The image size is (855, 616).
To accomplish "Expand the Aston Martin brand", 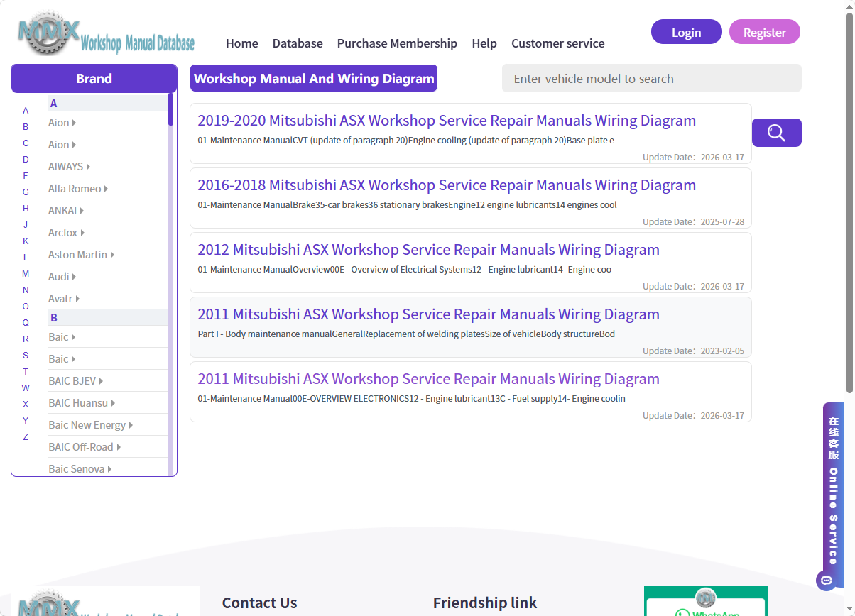I will click(82, 255).
